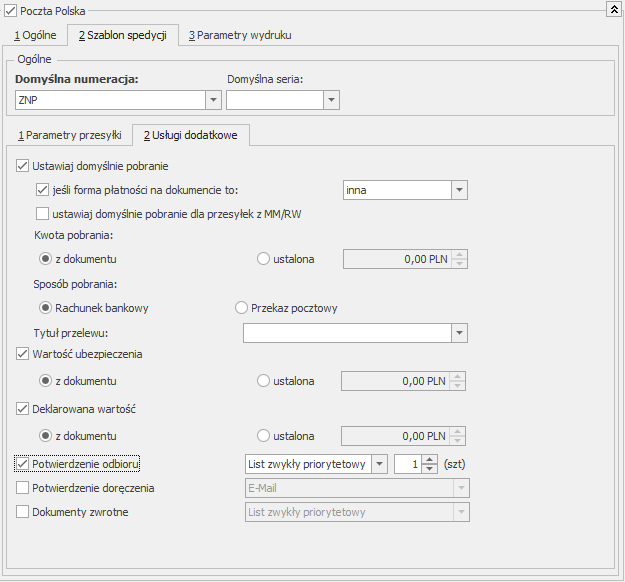Uncheck 'jeśli forma płatności na dokumencie to'
Screen dimensions: 625x582
[x=42, y=190]
